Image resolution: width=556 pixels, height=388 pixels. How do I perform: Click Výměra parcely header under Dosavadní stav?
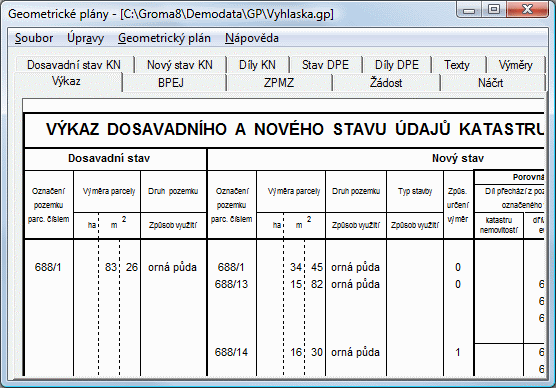click(109, 192)
